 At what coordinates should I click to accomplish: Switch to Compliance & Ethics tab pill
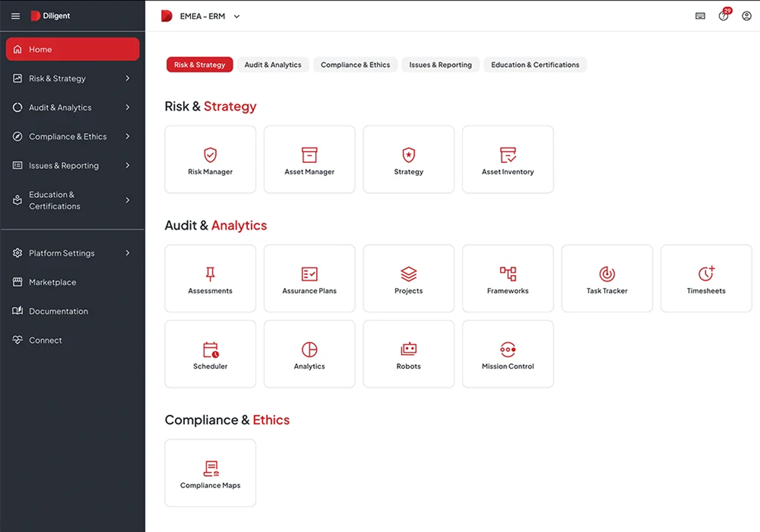point(355,65)
